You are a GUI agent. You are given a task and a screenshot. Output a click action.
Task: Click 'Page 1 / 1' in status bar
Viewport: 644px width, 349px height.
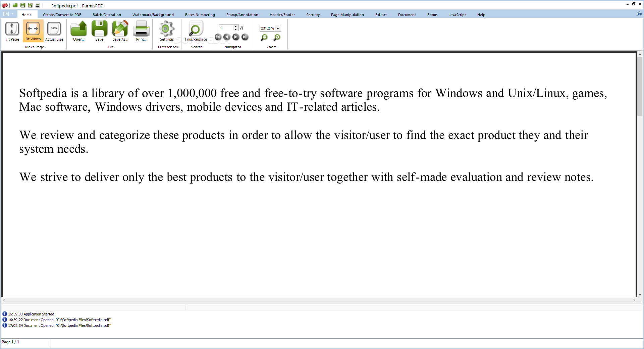[x=10, y=342]
